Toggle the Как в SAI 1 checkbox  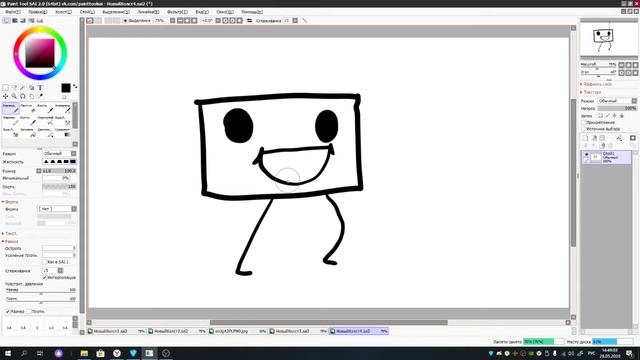coord(45,262)
